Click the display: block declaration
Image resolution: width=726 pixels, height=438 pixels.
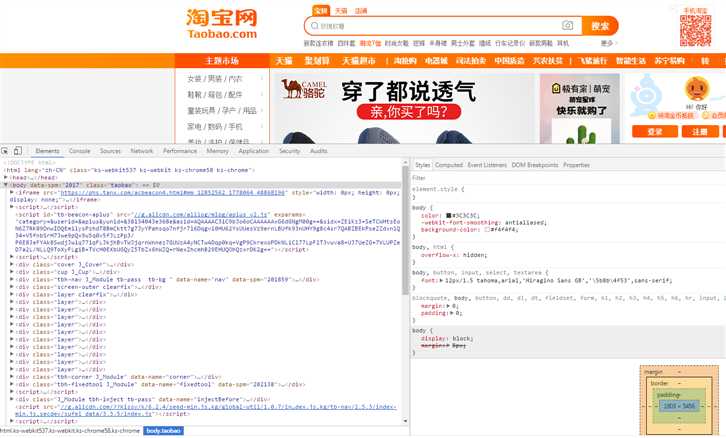tap(446, 338)
